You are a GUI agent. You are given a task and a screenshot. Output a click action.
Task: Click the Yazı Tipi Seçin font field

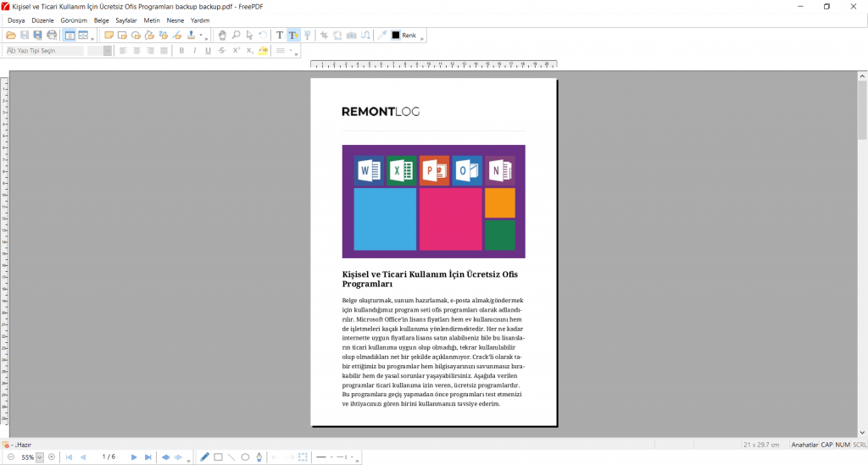tap(44, 51)
